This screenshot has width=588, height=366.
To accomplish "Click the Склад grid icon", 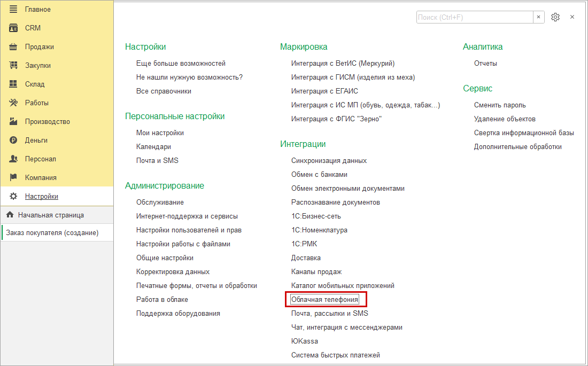I will click(13, 84).
